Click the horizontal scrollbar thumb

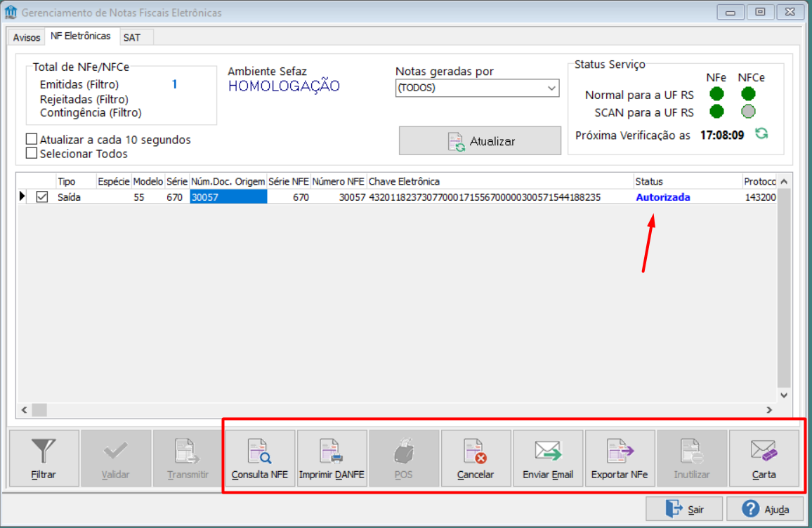39,410
